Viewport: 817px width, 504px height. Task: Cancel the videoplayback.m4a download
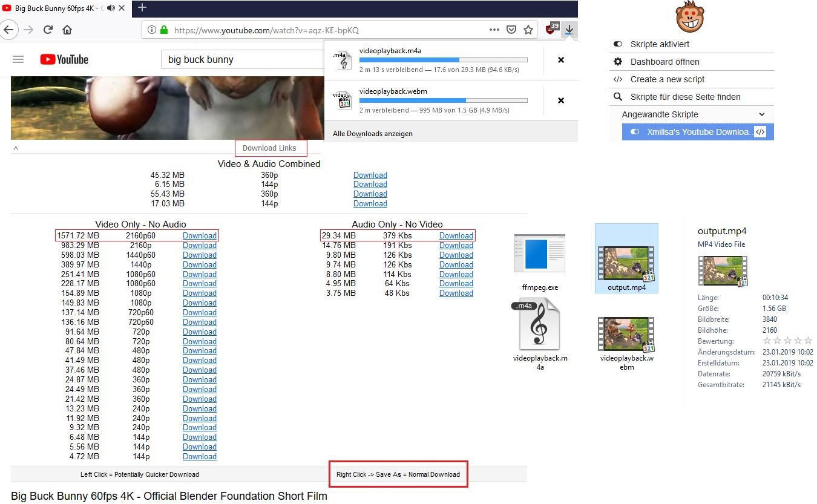[561, 60]
